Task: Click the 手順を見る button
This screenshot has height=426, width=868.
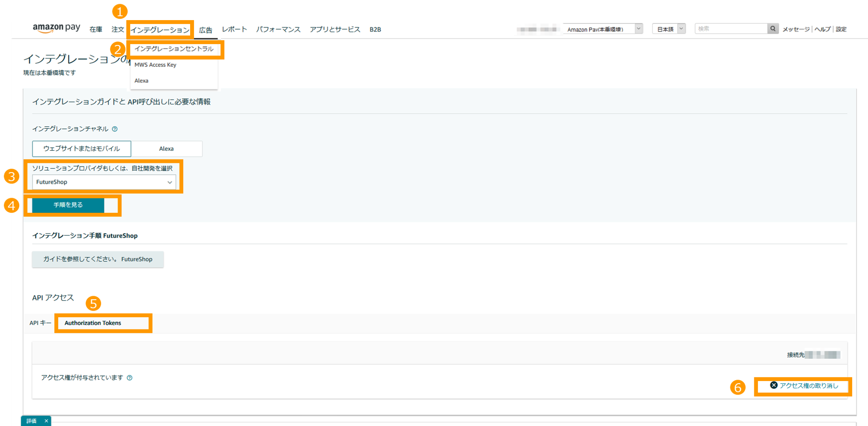Action: (68, 205)
